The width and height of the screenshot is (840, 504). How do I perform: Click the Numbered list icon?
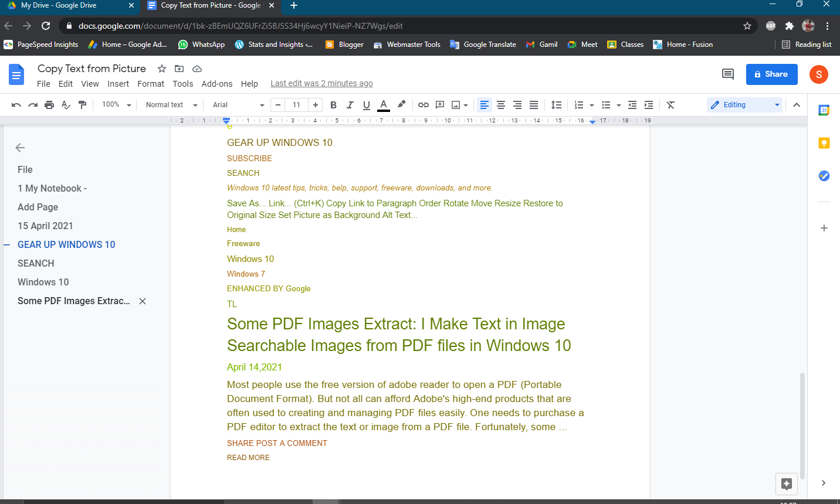[x=579, y=105]
